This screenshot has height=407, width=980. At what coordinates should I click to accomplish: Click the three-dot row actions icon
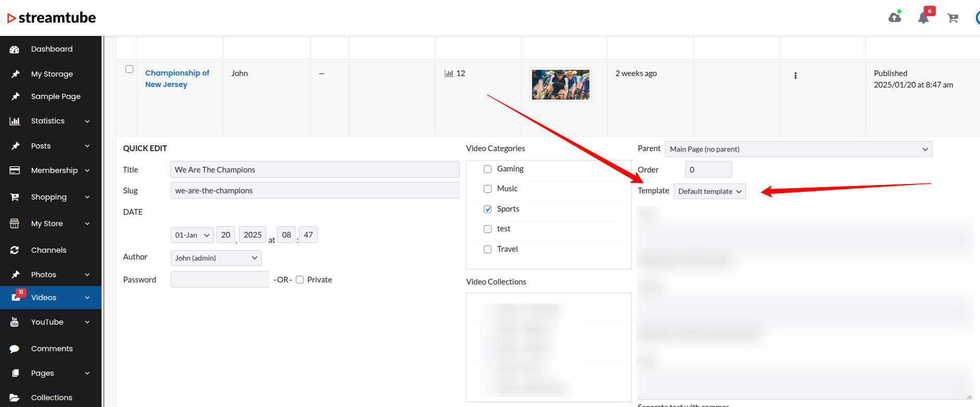tap(795, 76)
